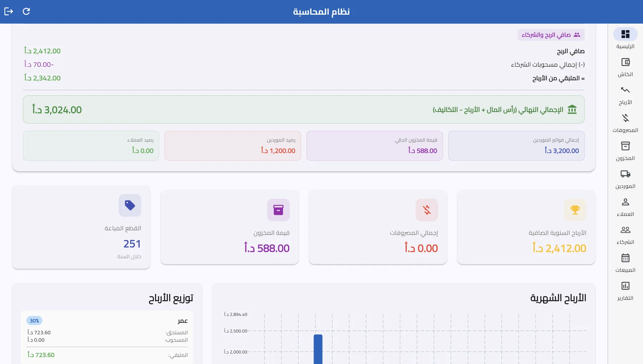The image size is (643, 364).
Task: Select the قيمة المخزون الحالي card
Action: click(x=375, y=146)
